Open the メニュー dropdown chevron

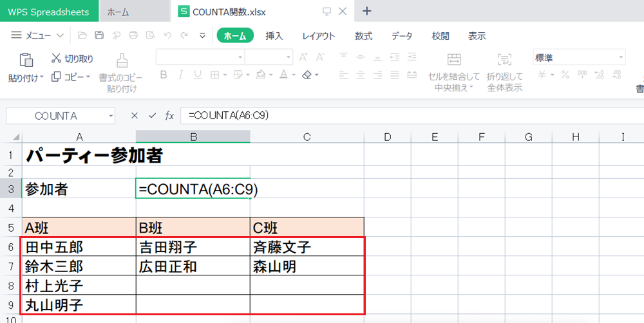(60, 35)
